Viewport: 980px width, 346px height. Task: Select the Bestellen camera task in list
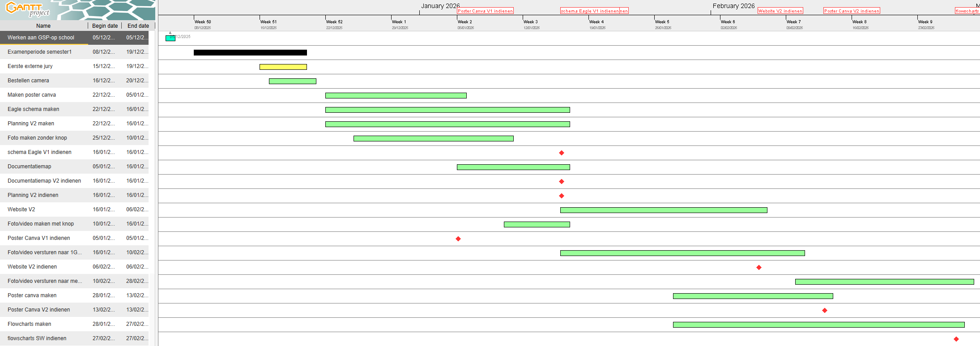28,81
